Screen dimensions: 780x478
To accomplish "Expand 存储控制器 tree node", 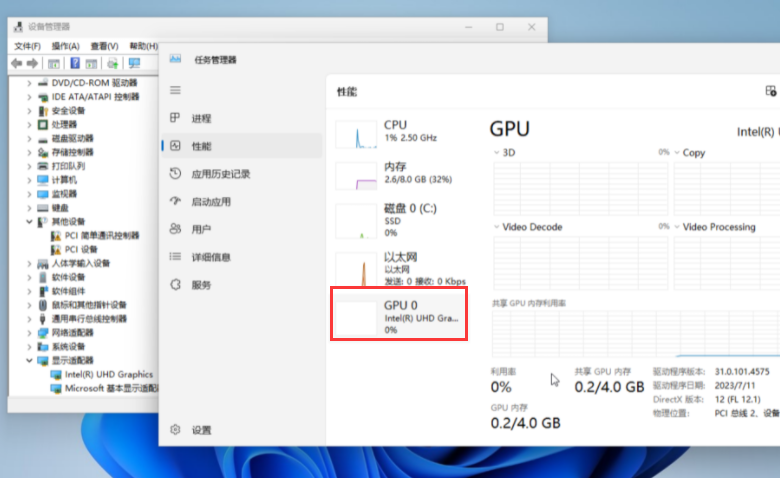I will click(x=29, y=152).
